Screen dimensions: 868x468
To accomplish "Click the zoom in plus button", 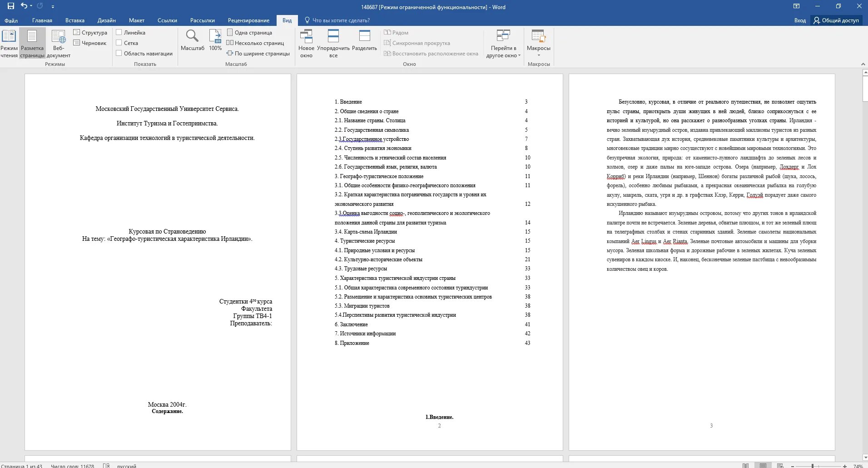I will point(844,466).
